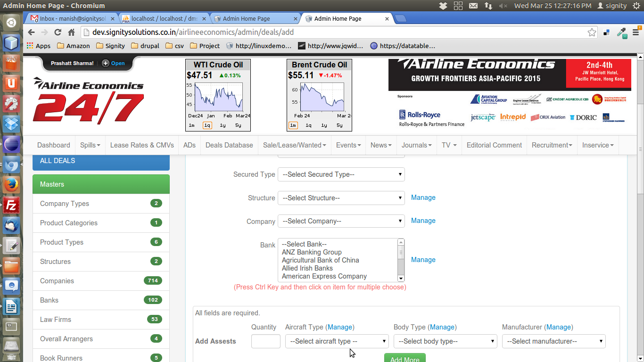Click Manage link next to Bank

[423, 260]
